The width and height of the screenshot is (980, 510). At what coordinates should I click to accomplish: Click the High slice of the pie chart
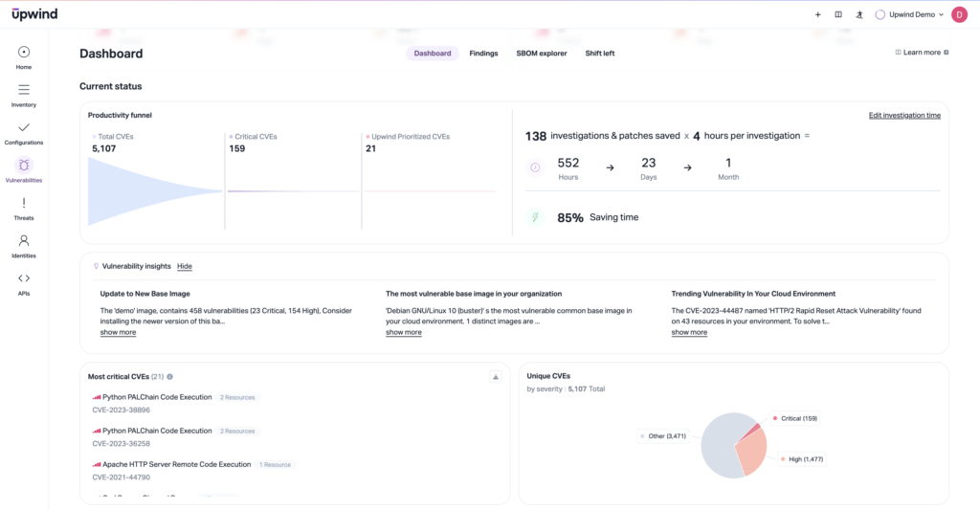tap(753, 452)
